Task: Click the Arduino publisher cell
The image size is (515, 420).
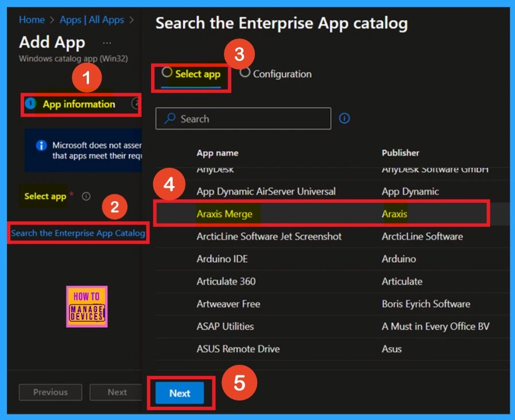Action: (x=398, y=259)
